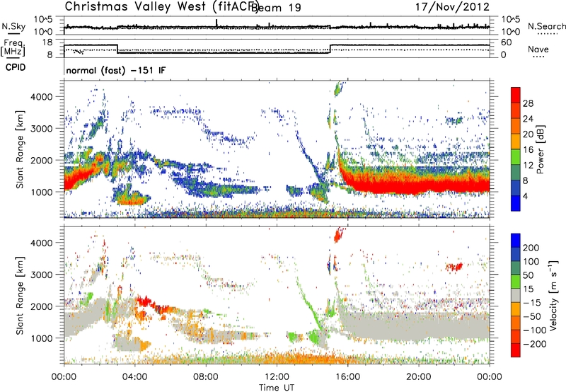Screen dimensions: 566x392
Task: Click the '200' tick on the velocity colorbar
Action: click(531, 248)
